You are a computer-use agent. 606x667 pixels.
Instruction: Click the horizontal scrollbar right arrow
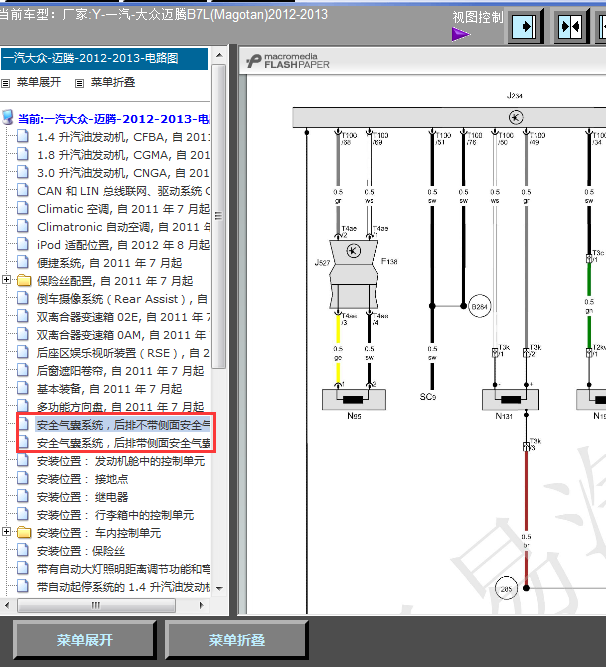201,605
